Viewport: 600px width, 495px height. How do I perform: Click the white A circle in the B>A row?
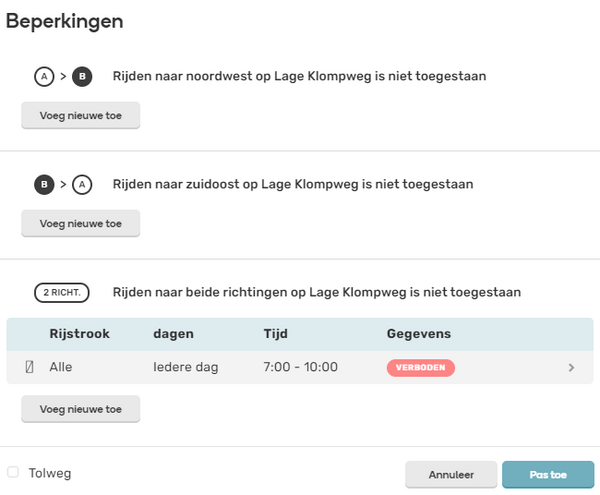82,185
